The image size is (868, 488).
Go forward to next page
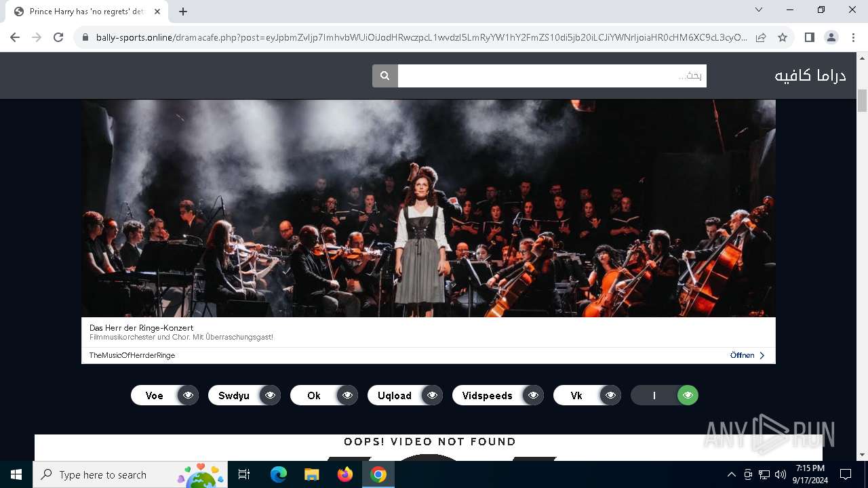pyautogui.click(x=37, y=37)
